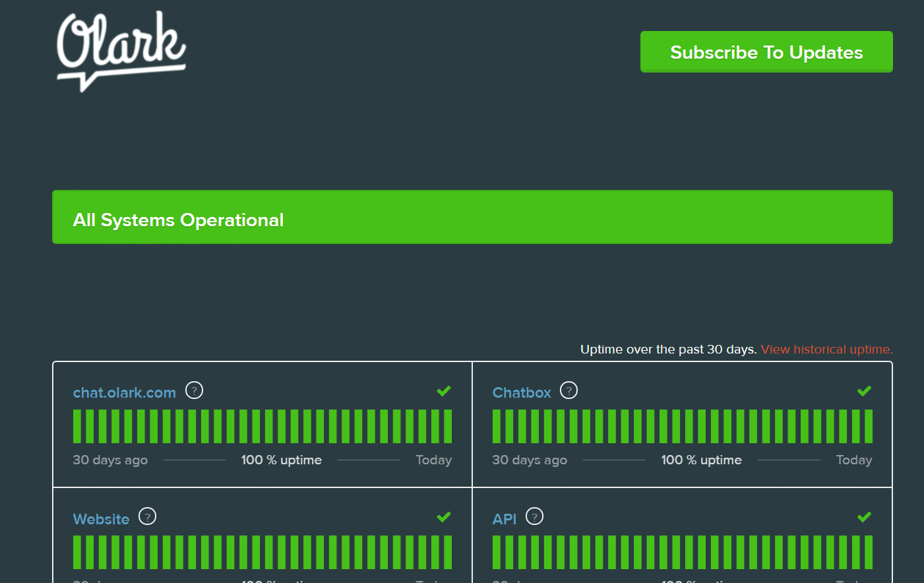Select the Chatbox component name
The image size is (924, 583).
(x=522, y=393)
